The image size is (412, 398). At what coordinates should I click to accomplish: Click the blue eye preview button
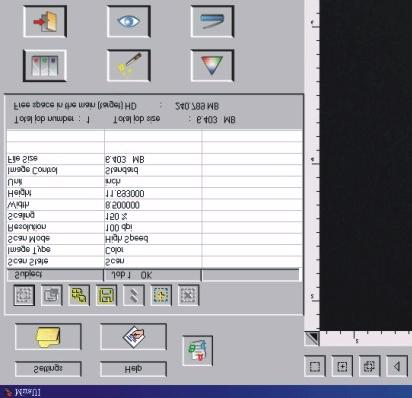point(129,22)
